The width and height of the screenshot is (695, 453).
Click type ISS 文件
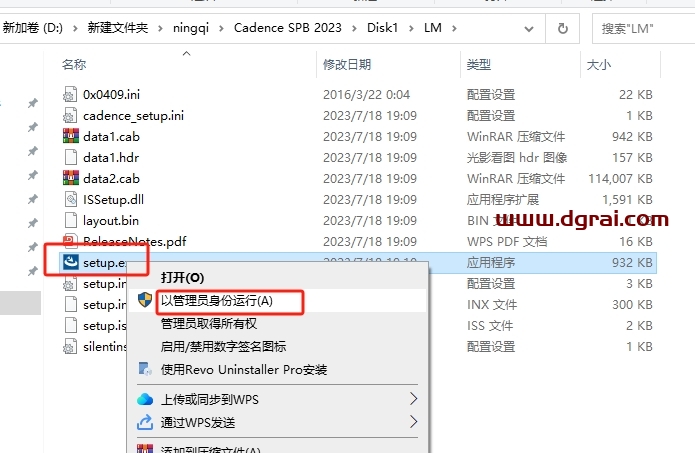coord(490,326)
